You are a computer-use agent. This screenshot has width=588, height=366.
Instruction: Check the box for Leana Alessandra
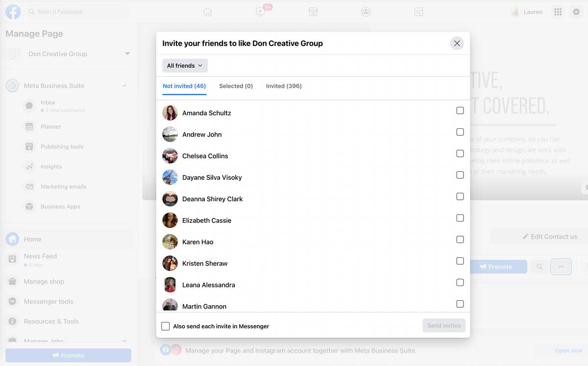(460, 282)
